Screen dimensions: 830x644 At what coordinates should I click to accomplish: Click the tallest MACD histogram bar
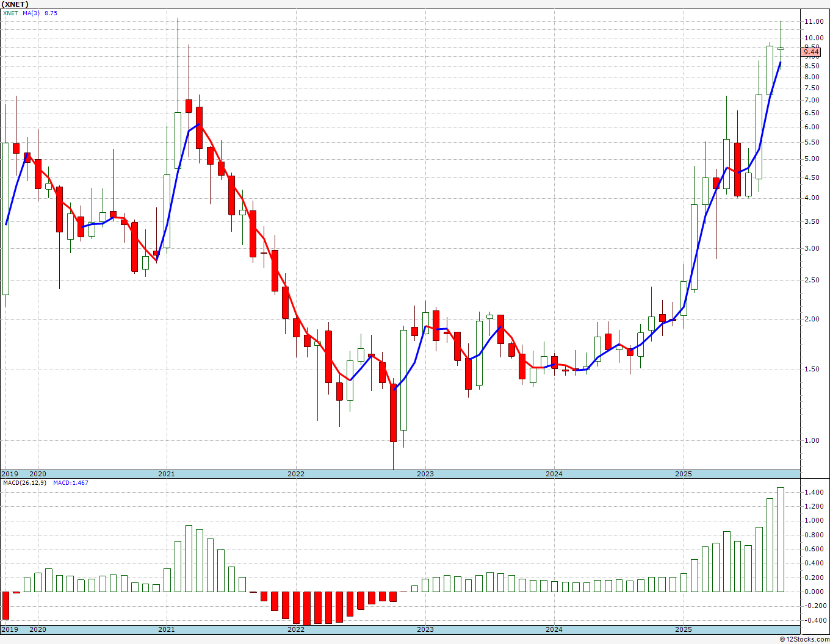781,540
